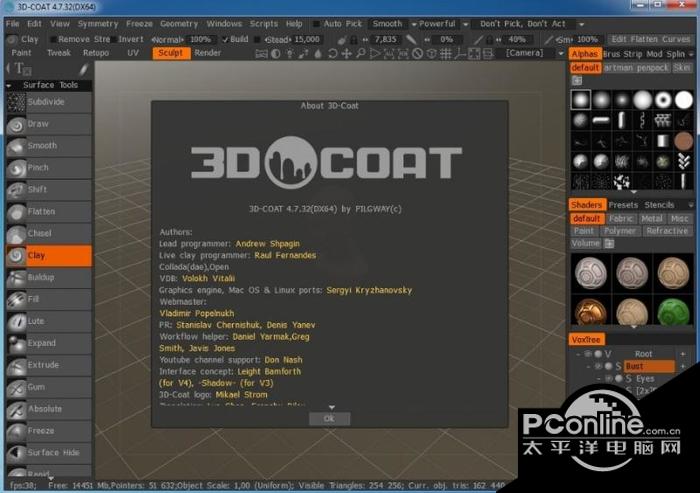This screenshot has width=700, height=493.
Task: Toggle the Auto Pick checkbox
Action: click(316, 24)
